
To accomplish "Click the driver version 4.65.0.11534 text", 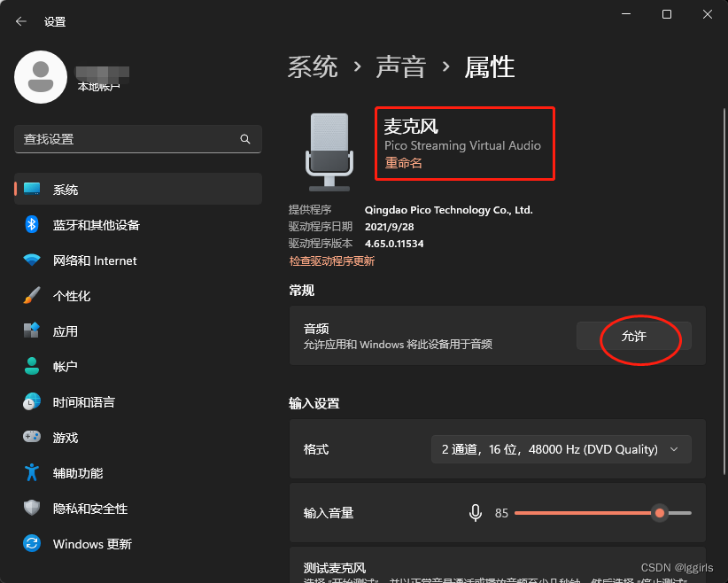I will click(394, 244).
